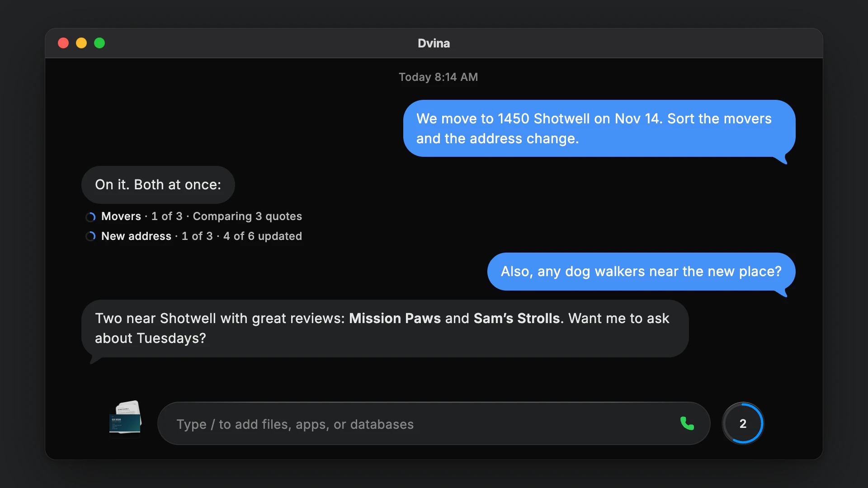Image resolution: width=868 pixels, height=488 pixels.
Task: Select the dog walkers question message
Action: 641,272
